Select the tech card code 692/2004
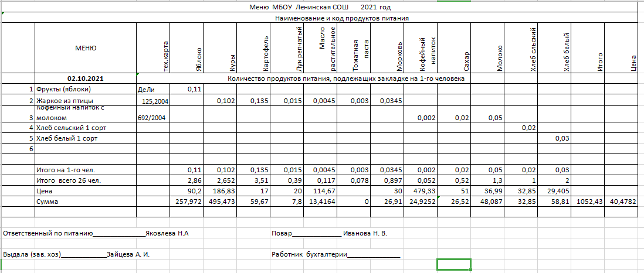The width and height of the screenshot is (644, 273). coord(152,118)
